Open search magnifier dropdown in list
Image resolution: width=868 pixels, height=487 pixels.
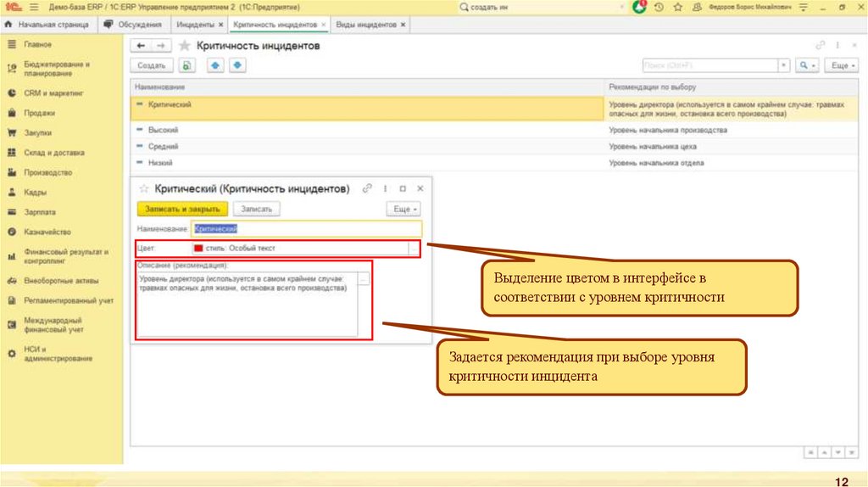[807, 65]
